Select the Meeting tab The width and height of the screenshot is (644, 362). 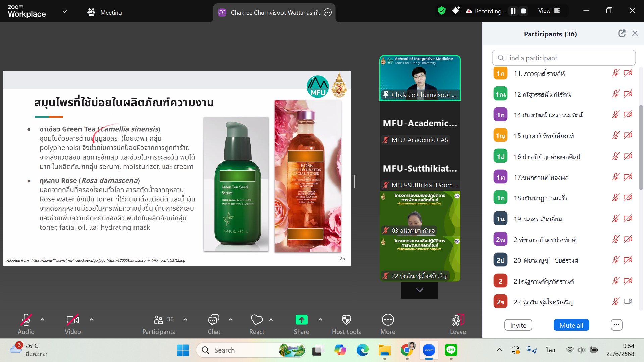click(105, 12)
